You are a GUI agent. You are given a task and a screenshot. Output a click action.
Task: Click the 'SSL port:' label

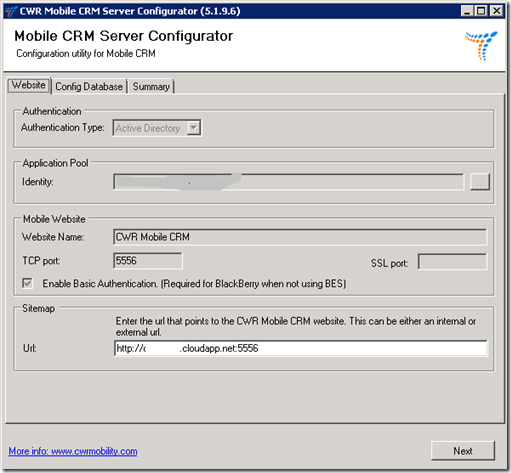click(x=389, y=263)
